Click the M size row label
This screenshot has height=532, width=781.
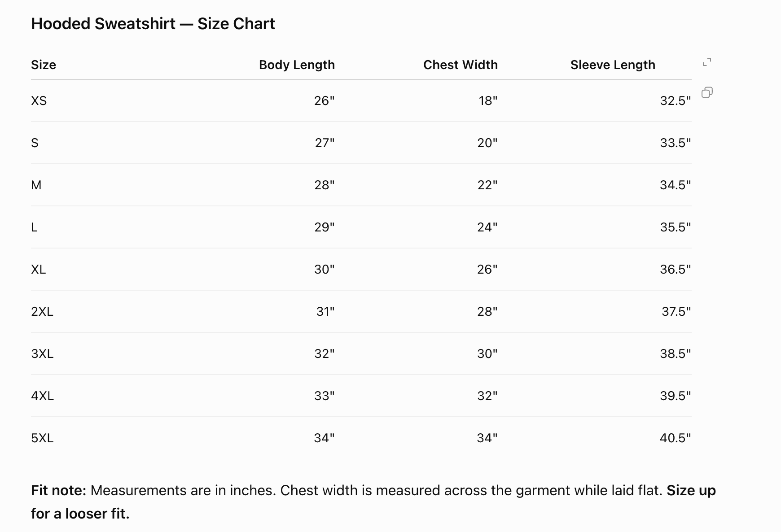click(x=36, y=185)
